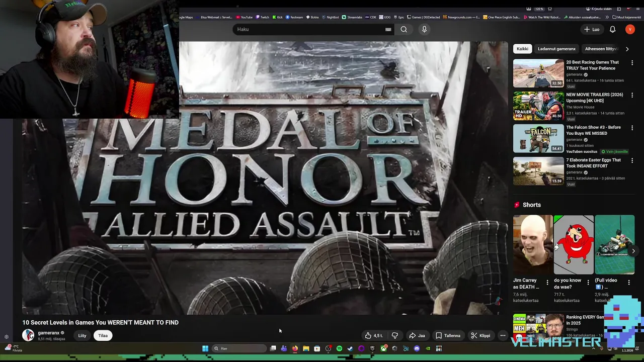Save video with Tallenna button
The height and width of the screenshot is (362, 644).
coord(448,335)
